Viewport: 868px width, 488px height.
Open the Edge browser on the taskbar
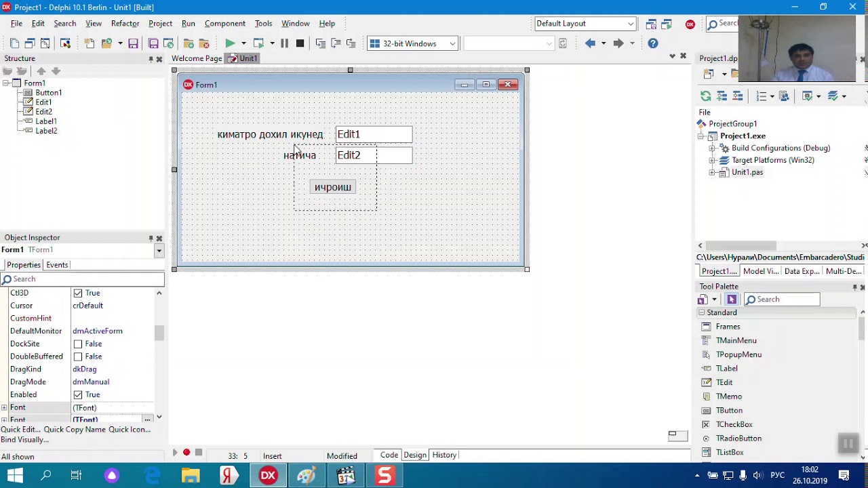pyautogui.click(x=153, y=476)
